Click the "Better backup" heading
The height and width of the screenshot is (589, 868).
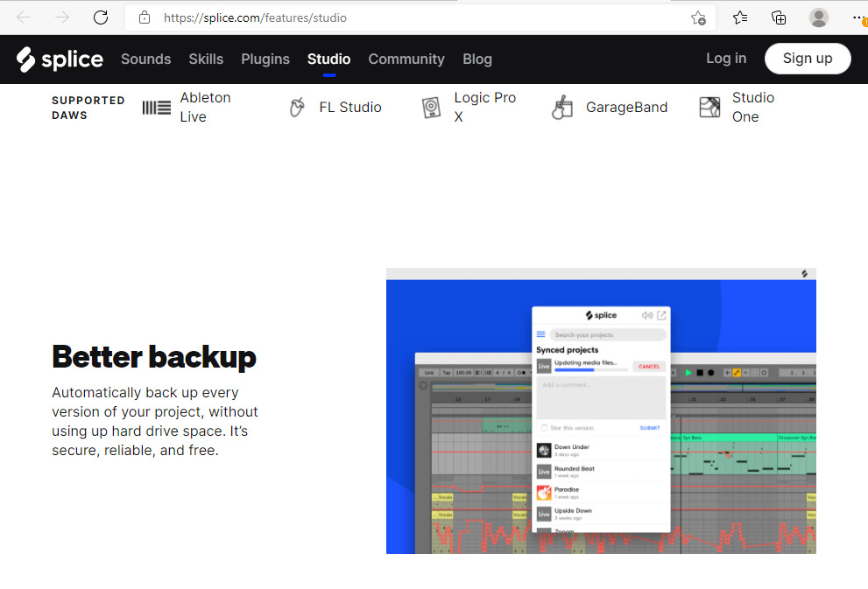tap(154, 357)
